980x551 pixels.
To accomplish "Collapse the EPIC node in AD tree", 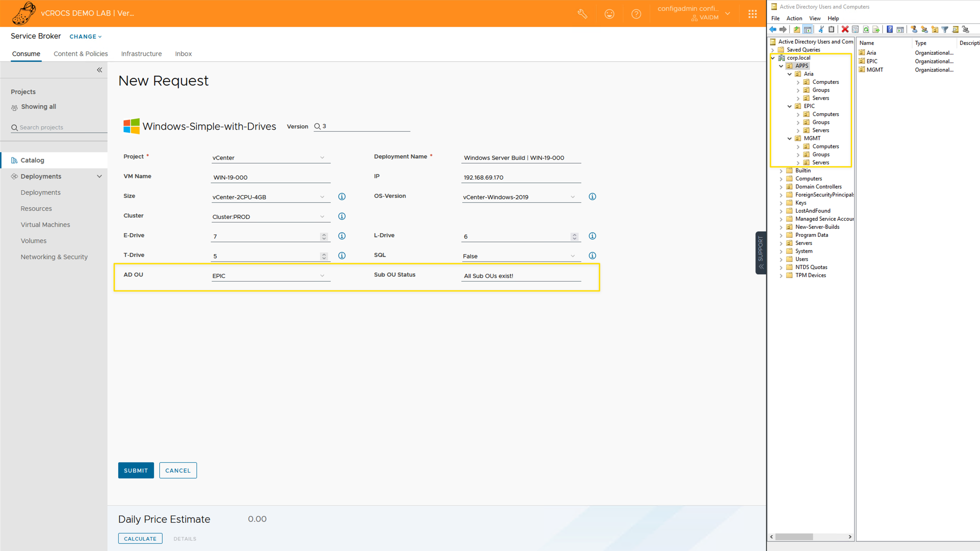I will point(789,106).
